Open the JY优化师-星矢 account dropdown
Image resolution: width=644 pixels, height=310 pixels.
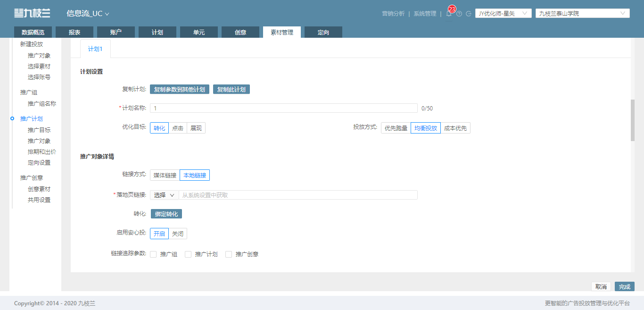tap(504, 13)
